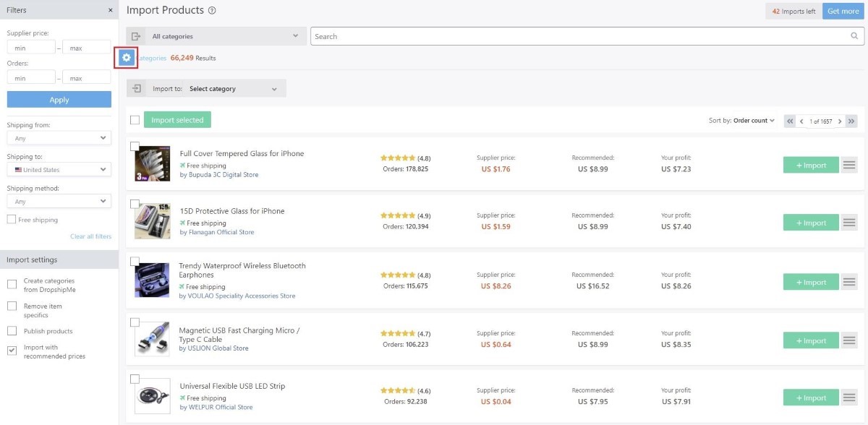This screenshot has width=868, height=425.
Task: Change the Sort by Order count dropdown
Action: (x=754, y=121)
